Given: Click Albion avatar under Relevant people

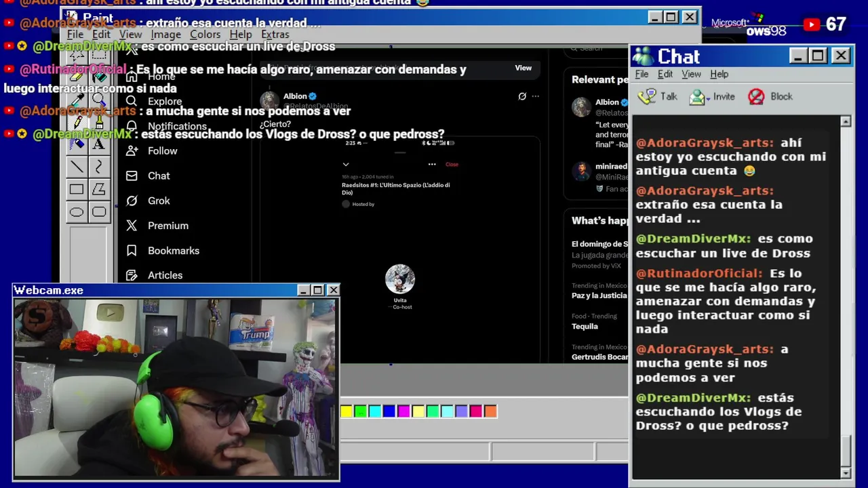Looking at the screenshot, I should point(581,107).
